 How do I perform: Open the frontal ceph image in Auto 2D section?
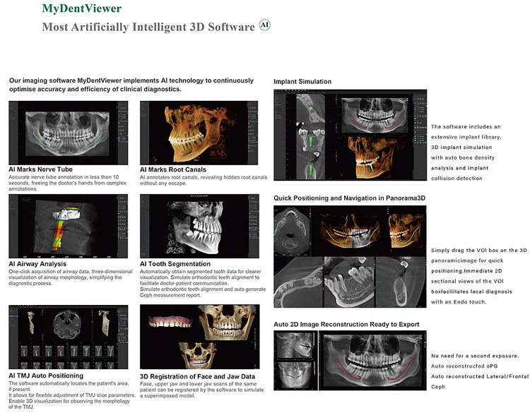pyautogui.click(x=295, y=375)
